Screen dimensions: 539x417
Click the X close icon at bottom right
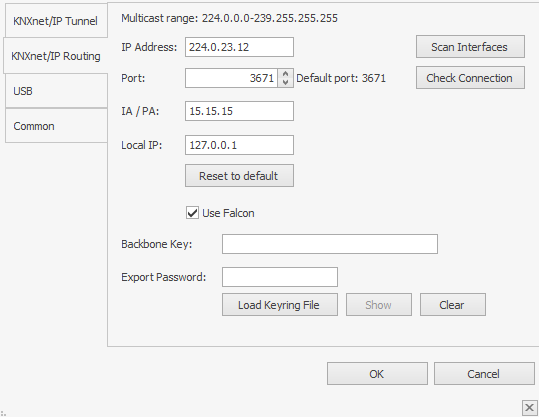(x=529, y=408)
